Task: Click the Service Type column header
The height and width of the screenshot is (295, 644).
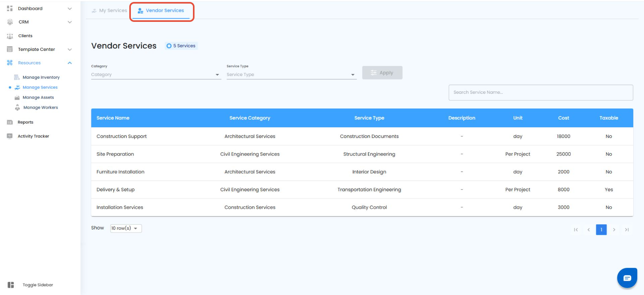Action: (x=369, y=118)
